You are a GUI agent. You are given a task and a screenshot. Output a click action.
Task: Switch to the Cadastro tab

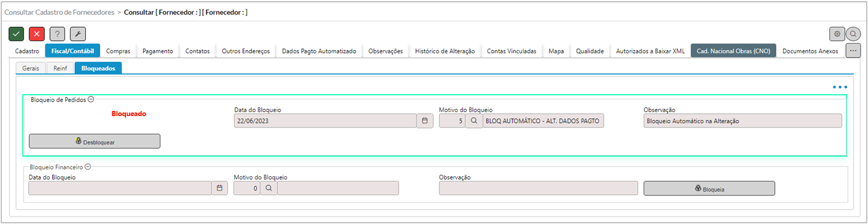[27, 51]
